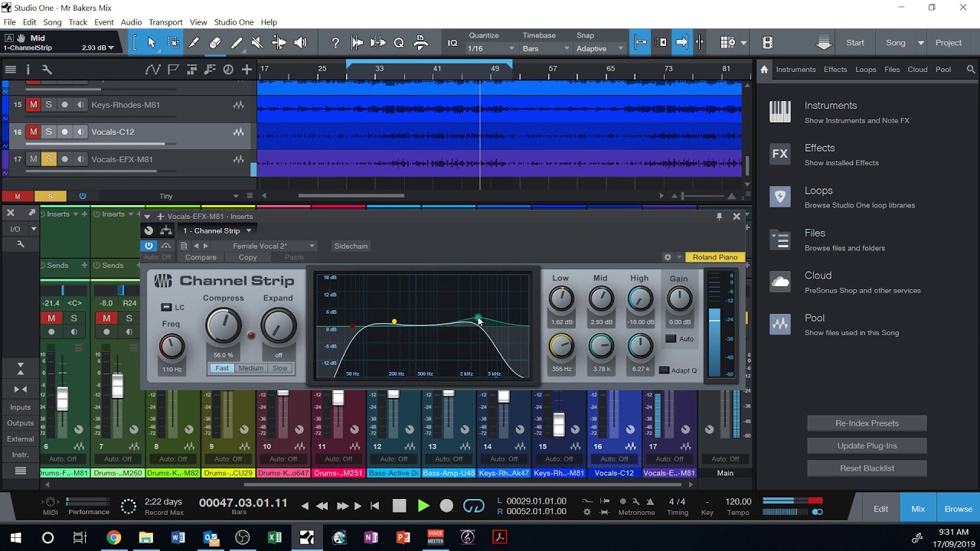
Task: Click the Compare button
Action: click(x=201, y=257)
